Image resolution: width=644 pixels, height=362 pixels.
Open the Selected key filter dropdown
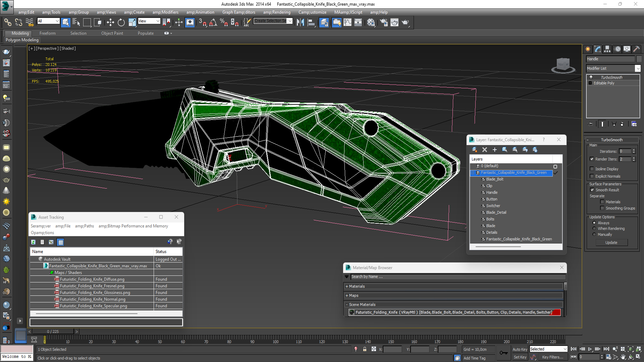(548, 349)
